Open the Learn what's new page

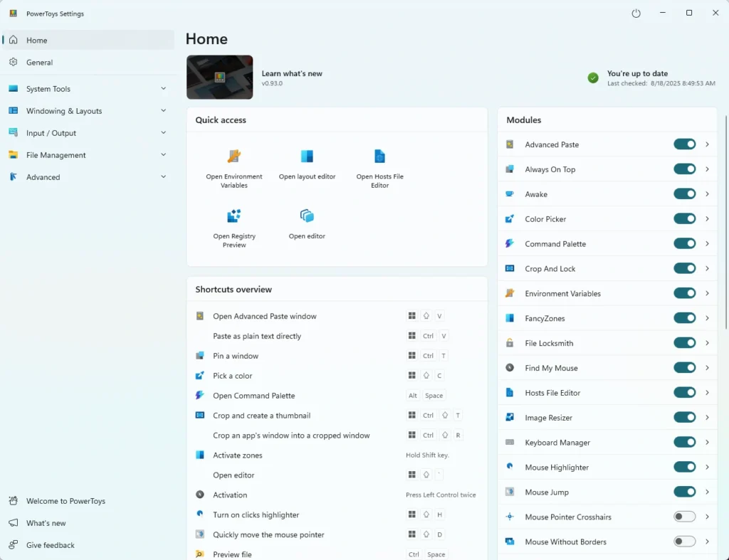pos(293,73)
